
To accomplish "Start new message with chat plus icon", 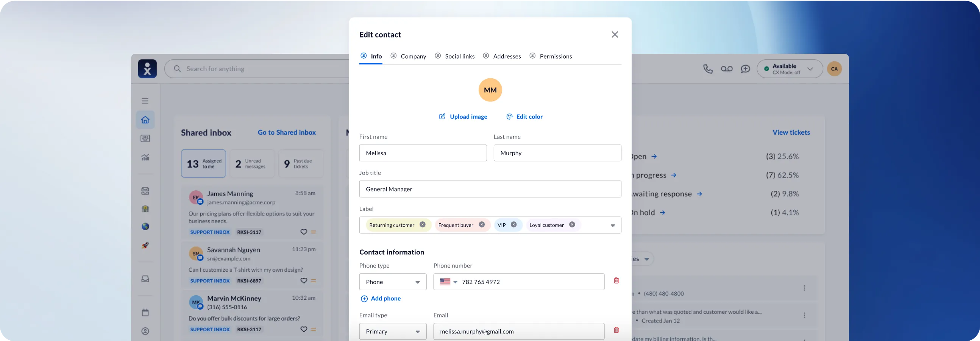I will coord(745,69).
